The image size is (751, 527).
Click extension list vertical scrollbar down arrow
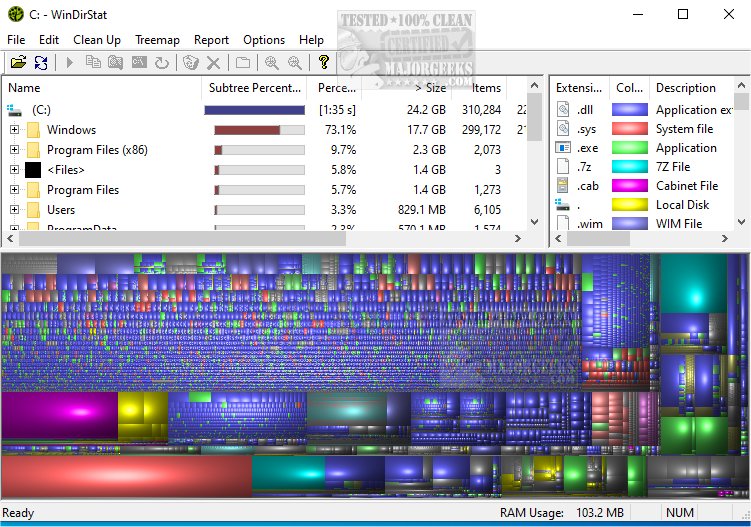point(741,223)
